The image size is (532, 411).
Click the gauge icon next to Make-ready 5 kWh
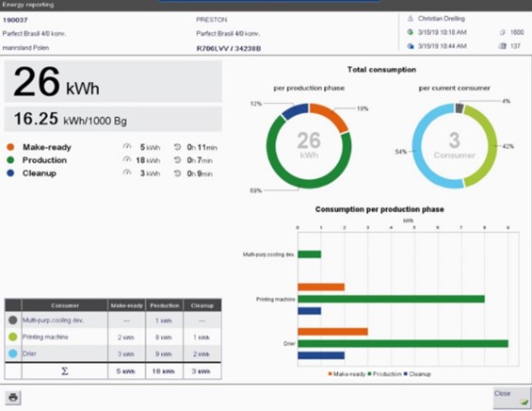[x=127, y=147]
